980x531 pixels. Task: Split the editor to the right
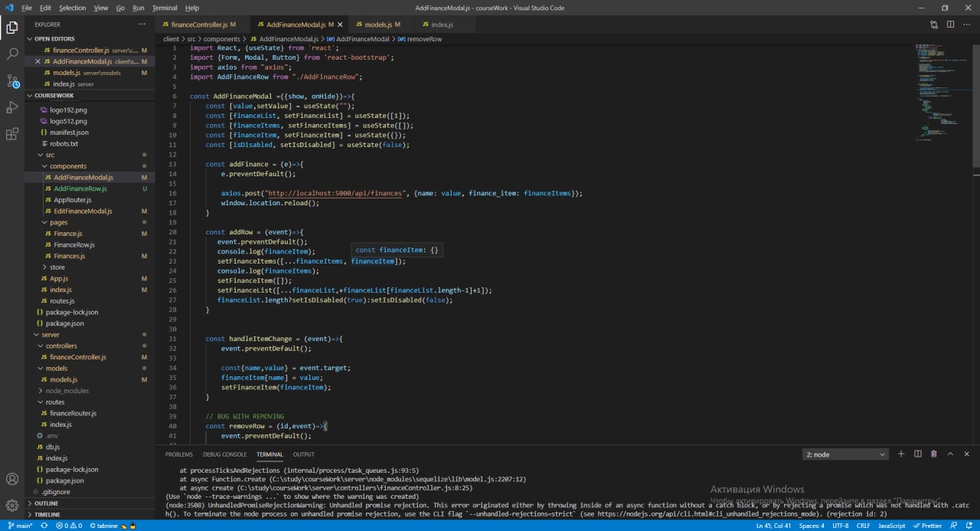point(951,25)
